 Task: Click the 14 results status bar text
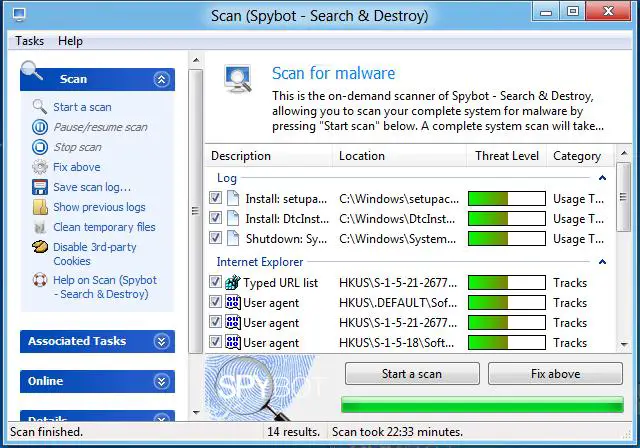(x=293, y=432)
